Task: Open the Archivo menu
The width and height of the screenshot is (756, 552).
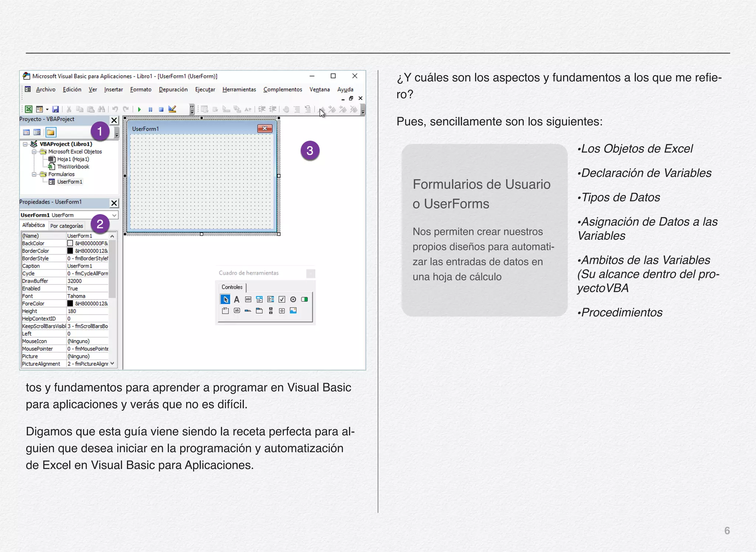Action: [46, 89]
